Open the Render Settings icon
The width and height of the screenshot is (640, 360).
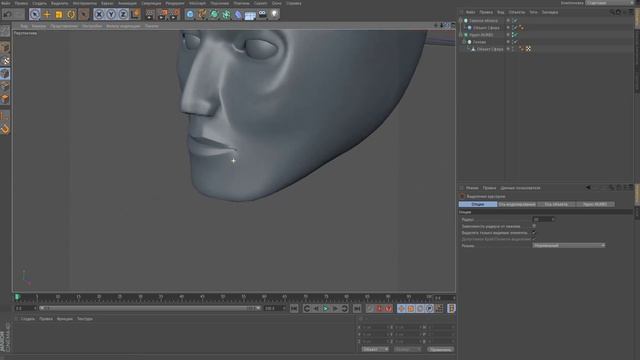174,14
